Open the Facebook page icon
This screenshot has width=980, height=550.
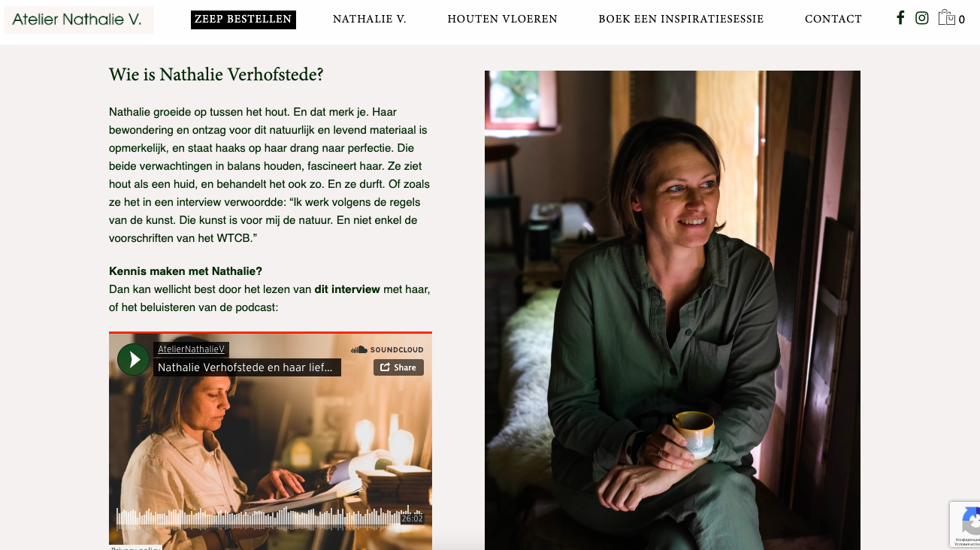click(900, 18)
